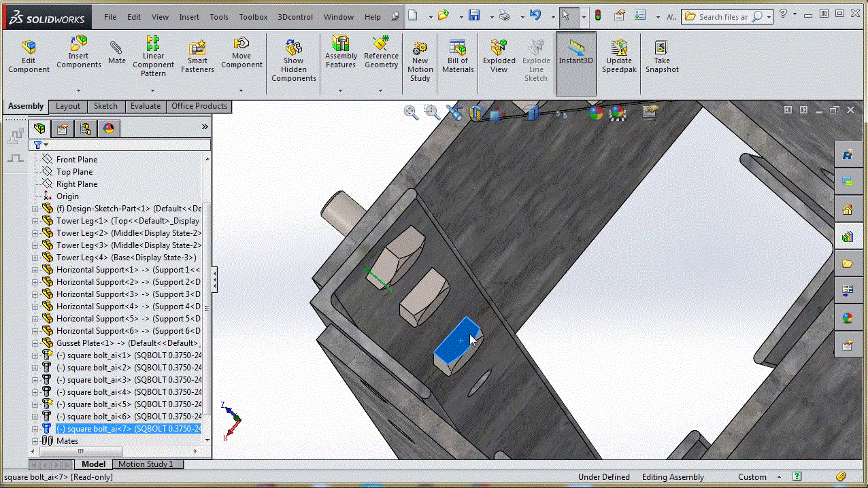
Task: Expand Gusset Plate<1> tree node
Action: (35, 343)
